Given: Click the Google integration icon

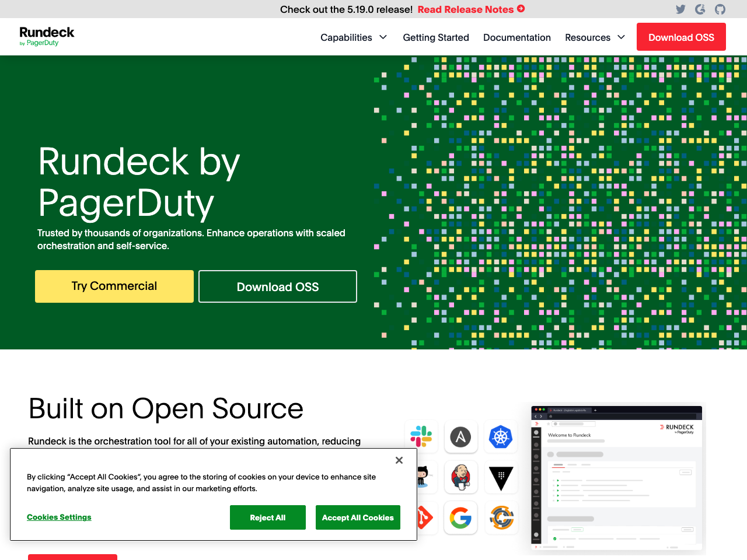Looking at the screenshot, I should [460, 517].
